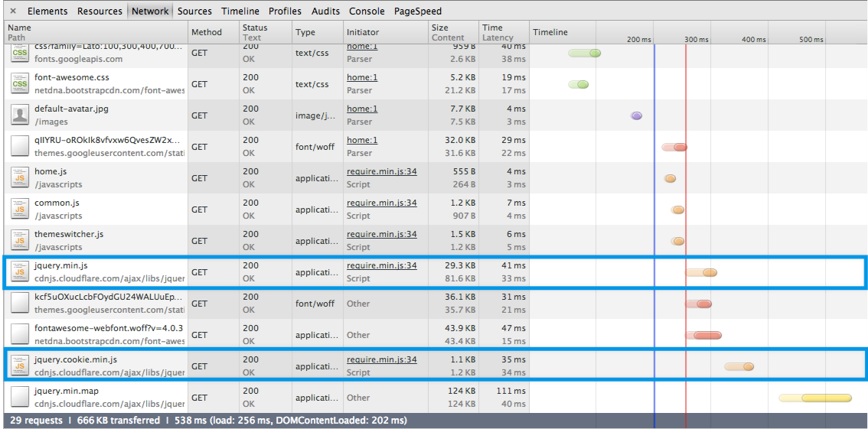The height and width of the screenshot is (429, 868).
Task: Click the CSS icon for fonts.googleapis.com row
Action: pyautogui.click(x=20, y=53)
